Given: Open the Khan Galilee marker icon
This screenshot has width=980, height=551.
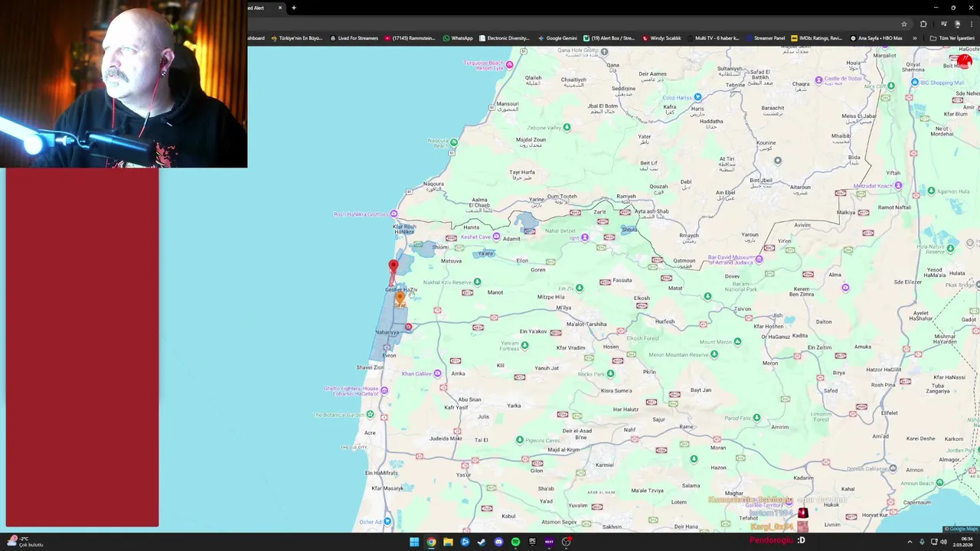Looking at the screenshot, I should [x=437, y=373].
